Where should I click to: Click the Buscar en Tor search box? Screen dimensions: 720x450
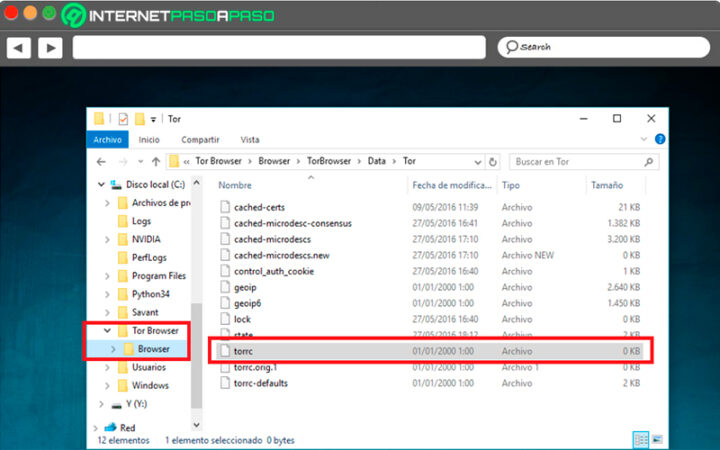584,162
